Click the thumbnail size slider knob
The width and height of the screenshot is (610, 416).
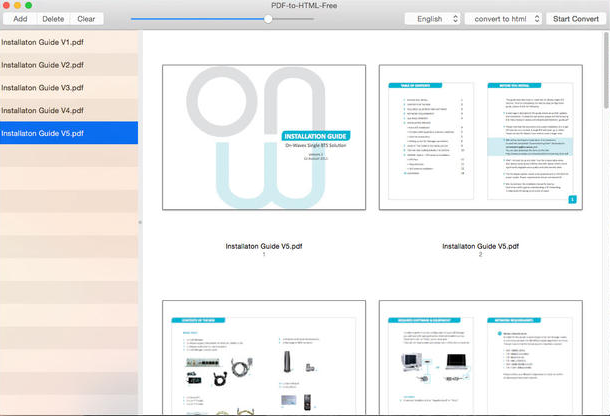(x=268, y=19)
